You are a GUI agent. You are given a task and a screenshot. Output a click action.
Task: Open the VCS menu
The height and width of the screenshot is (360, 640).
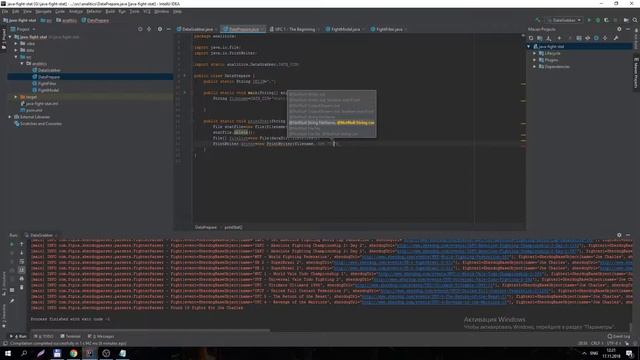pos(147,11)
